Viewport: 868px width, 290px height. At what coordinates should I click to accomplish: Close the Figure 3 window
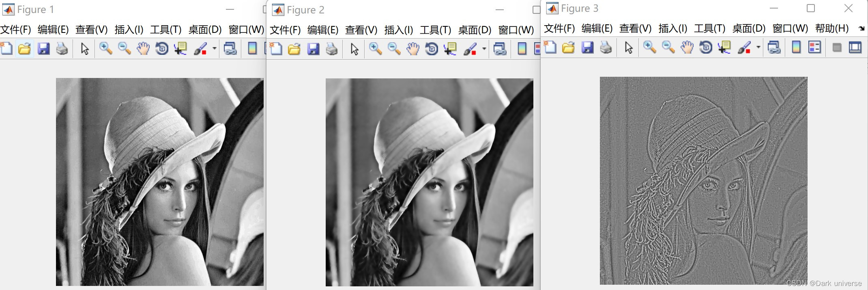[x=848, y=8]
